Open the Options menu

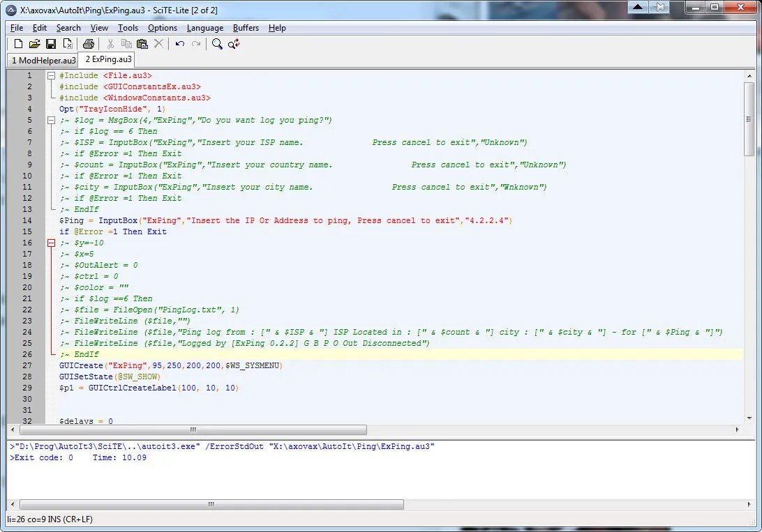pos(163,28)
